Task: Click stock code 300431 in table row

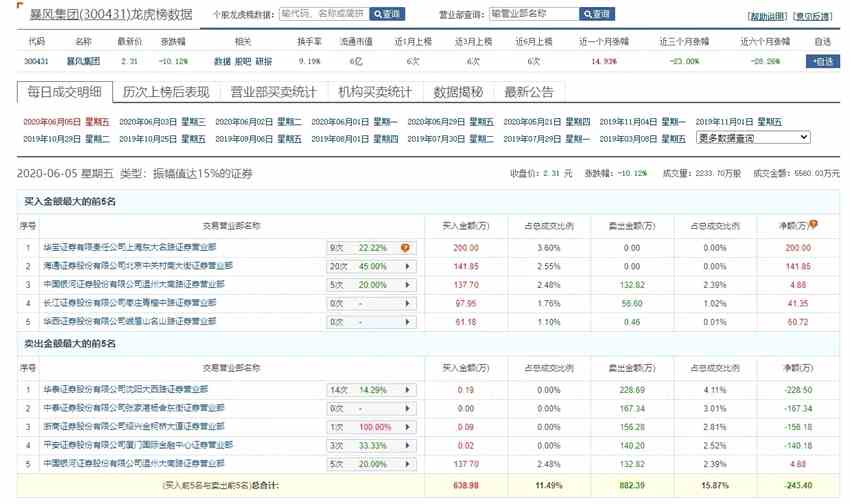Action: click(x=36, y=62)
